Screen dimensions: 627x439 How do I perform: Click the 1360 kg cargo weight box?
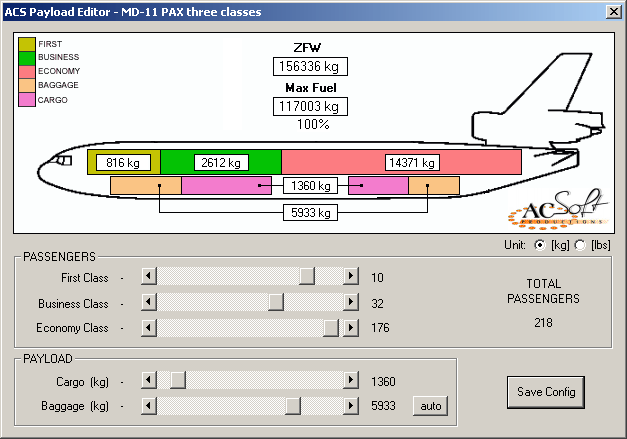tap(310, 186)
